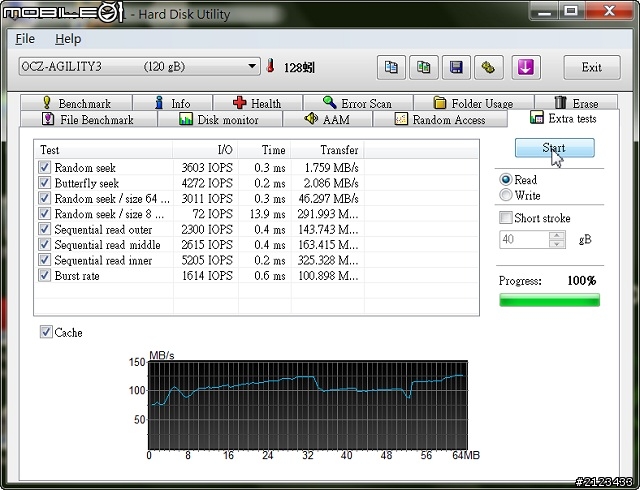Screen dimensions: 640x490
Task: Click the purple minimize-to-tray arrow icon
Action: [526, 67]
